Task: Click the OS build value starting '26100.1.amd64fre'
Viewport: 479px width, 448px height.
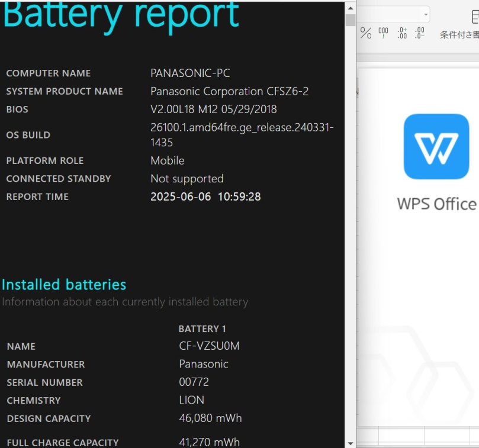Action: (x=242, y=135)
